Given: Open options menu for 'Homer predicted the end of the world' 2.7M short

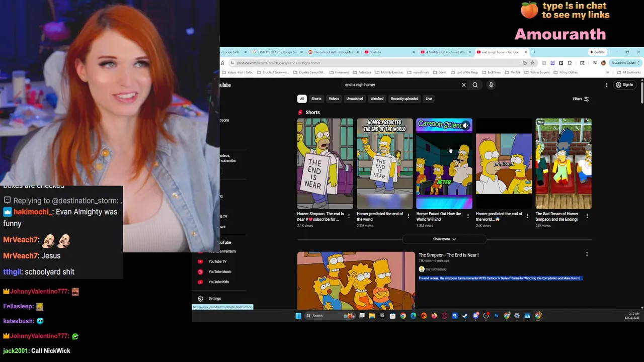Looking at the screenshot, I should tap(409, 216).
